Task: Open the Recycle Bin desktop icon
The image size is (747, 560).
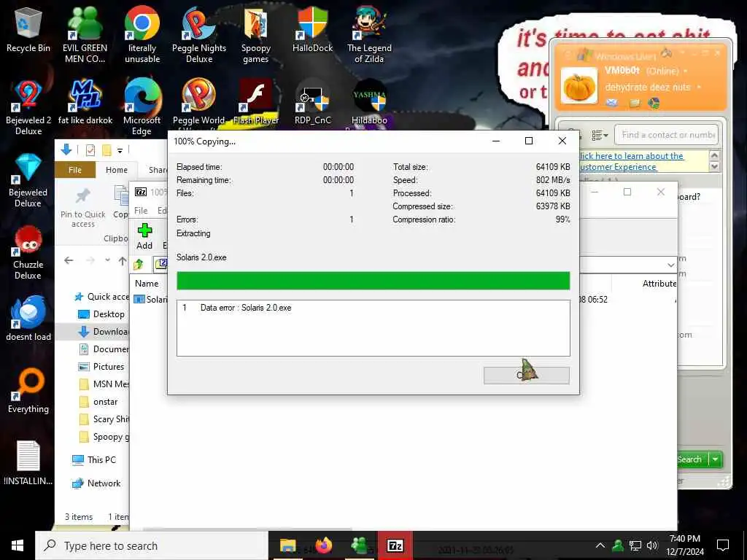Action: (x=28, y=29)
